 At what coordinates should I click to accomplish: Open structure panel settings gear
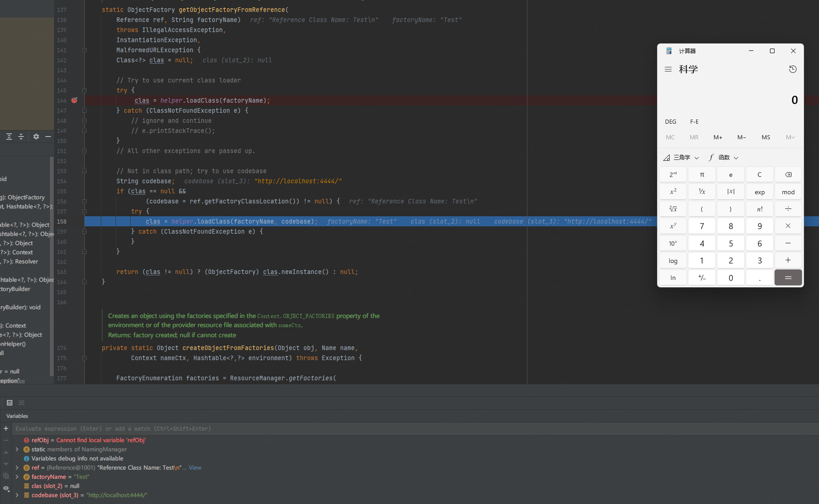pyautogui.click(x=36, y=137)
